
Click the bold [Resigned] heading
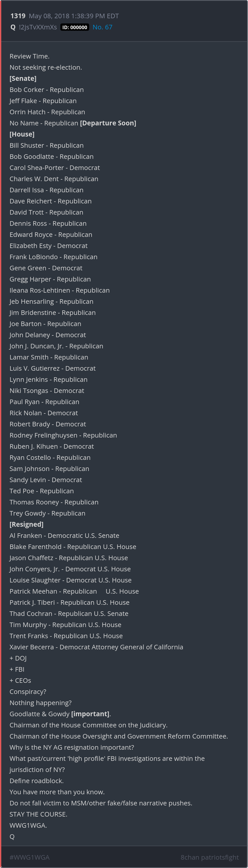(x=26, y=524)
